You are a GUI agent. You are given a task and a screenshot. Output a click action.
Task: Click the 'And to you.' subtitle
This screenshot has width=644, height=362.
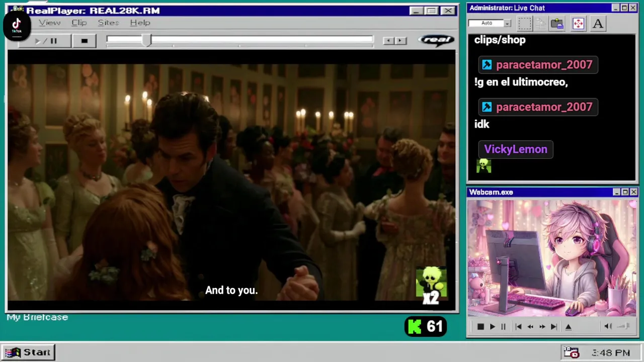[231, 291]
